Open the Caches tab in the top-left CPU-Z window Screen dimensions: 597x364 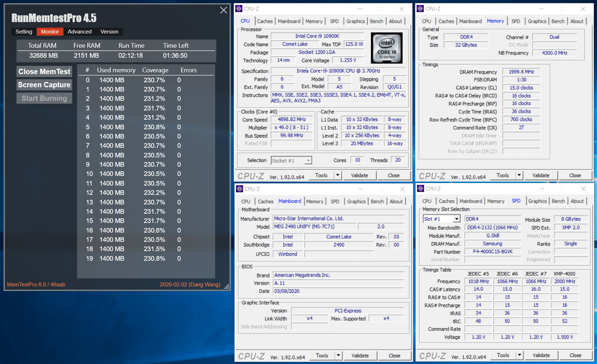[x=265, y=21]
